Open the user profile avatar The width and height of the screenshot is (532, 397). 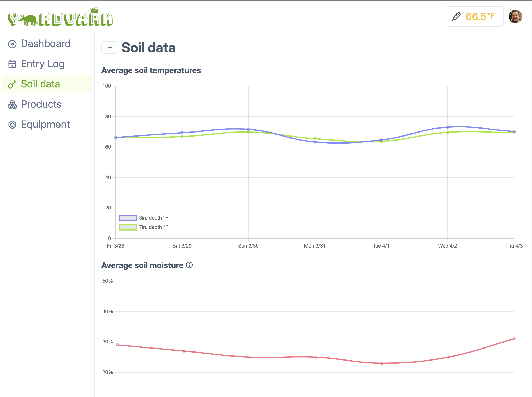[x=515, y=17]
